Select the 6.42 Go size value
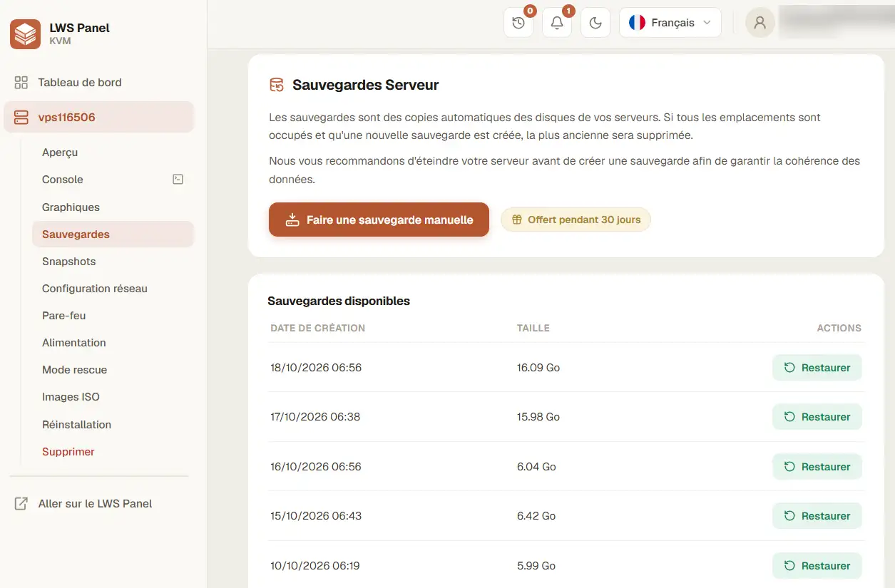 pos(536,516)
